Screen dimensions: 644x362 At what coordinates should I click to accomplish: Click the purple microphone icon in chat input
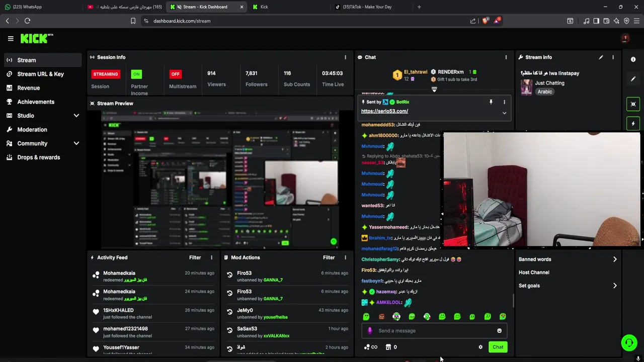click(x=370, y=331)
